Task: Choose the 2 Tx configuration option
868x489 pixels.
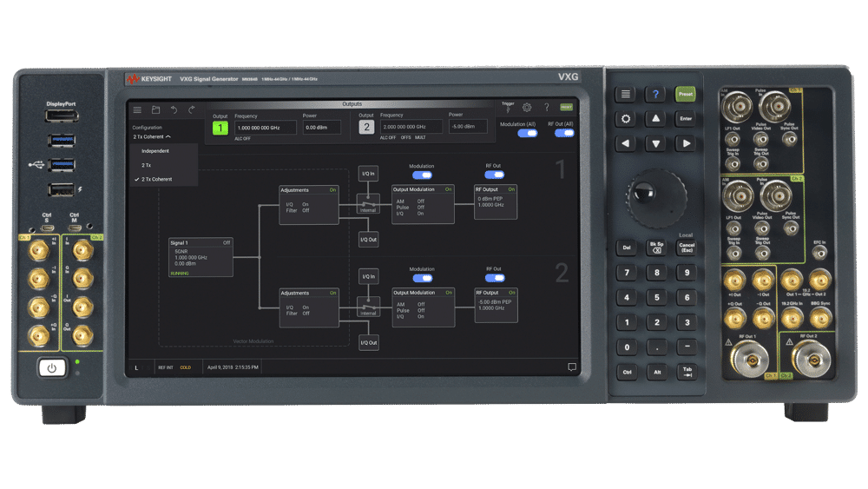Action: point(146,166)
